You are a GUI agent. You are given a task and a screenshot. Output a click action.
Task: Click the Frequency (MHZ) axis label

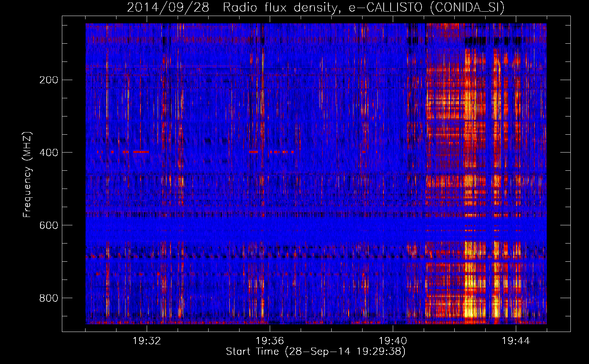click(x=27, y=175)
